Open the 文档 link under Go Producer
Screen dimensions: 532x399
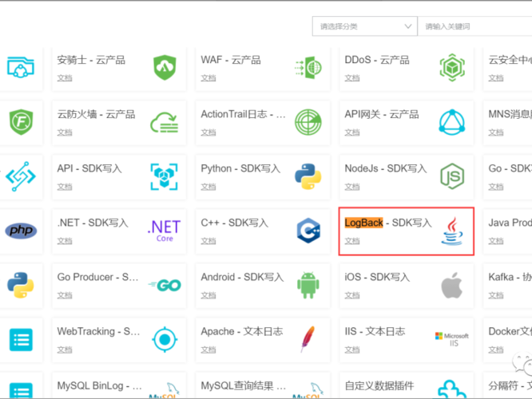click(65, 295)
